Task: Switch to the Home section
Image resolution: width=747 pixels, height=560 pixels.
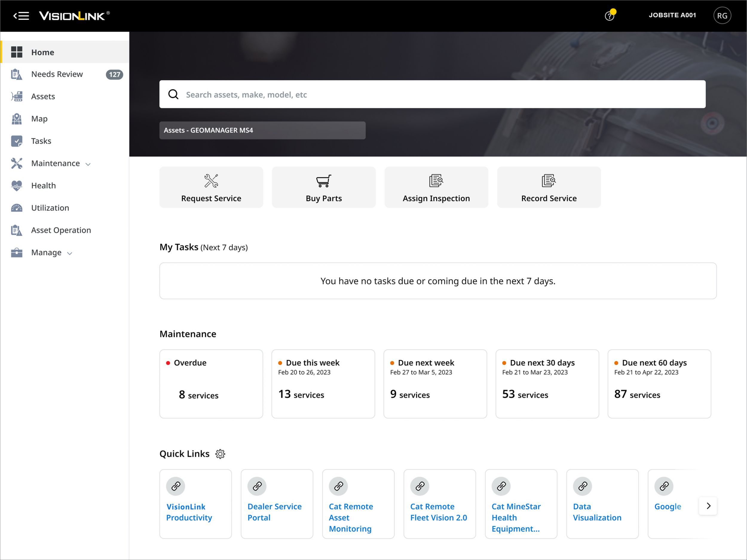Action: [42, 52]
